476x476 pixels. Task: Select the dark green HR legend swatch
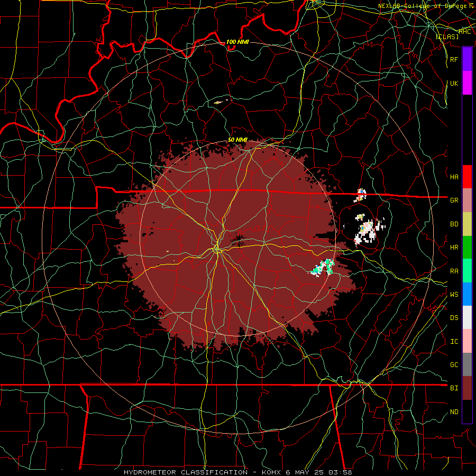(x=467, y=248)
